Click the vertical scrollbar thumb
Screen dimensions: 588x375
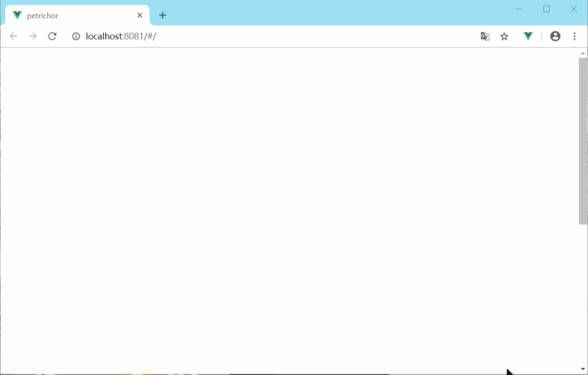[x=583, y=141]
